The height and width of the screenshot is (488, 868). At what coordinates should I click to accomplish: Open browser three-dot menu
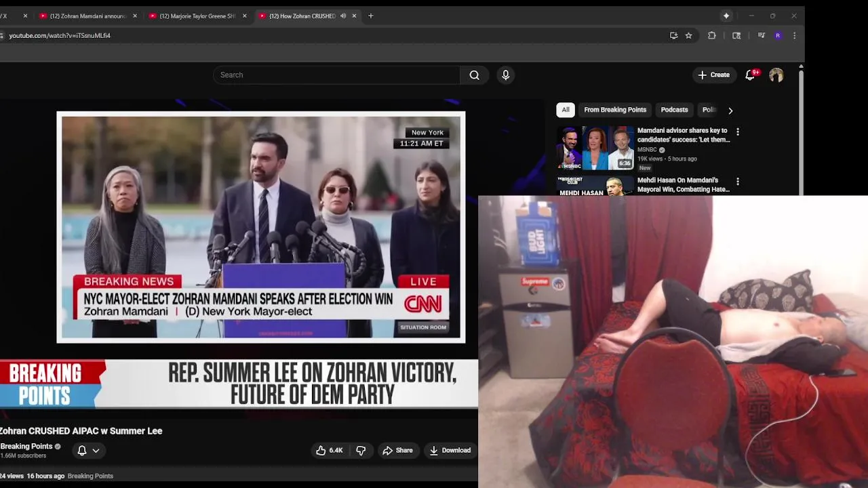[x=794, y=35]
